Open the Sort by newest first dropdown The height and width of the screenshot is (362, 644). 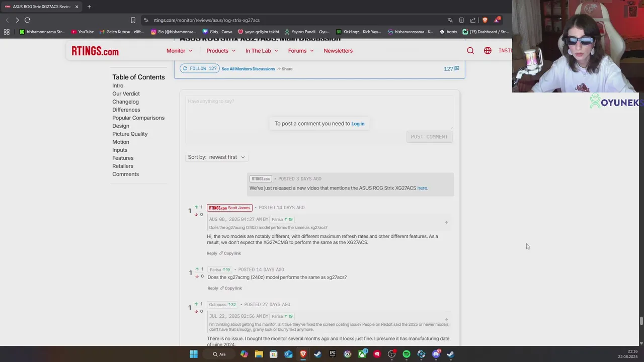(216, 157)
